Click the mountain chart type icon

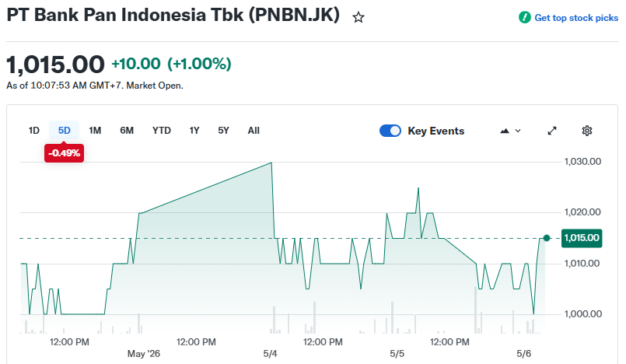coord(505,131)
